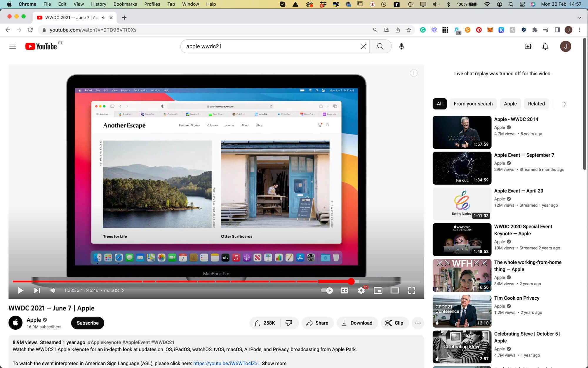Open the Pinterest extension icon
The width and height of the screenshot is (588, 368).
(x=479, y=30)
